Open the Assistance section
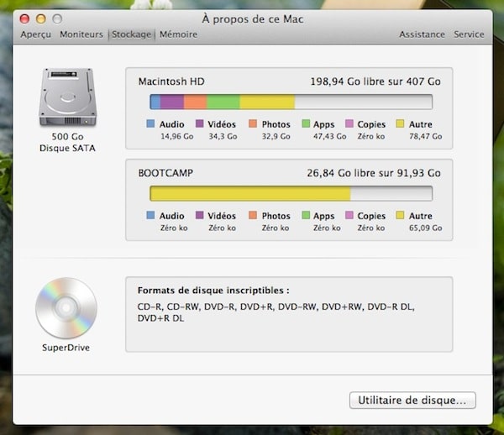504x435 pixels. (422, 34)
